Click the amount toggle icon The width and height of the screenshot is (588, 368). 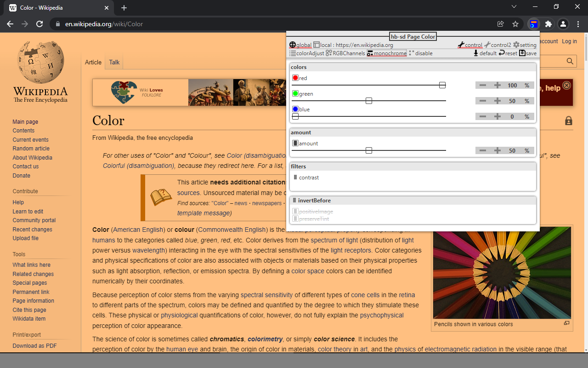295,144
